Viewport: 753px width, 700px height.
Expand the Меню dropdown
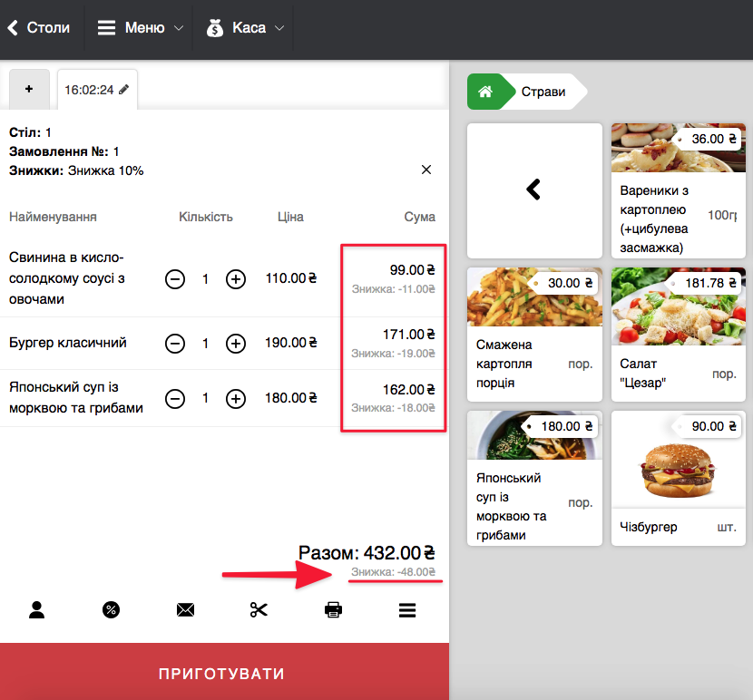pos(140,28)
